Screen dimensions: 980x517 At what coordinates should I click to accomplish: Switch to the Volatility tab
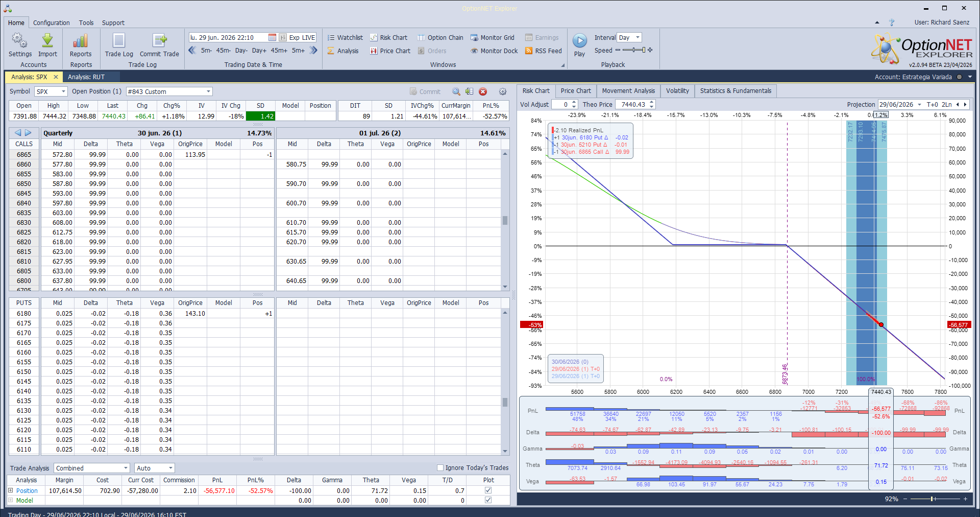(x=677, y=91)
